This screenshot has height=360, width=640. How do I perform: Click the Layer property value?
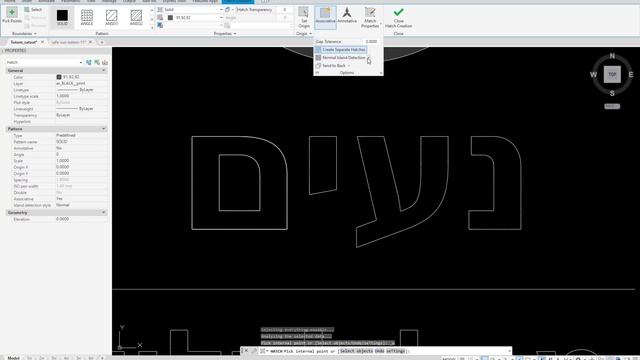[81, 84]
